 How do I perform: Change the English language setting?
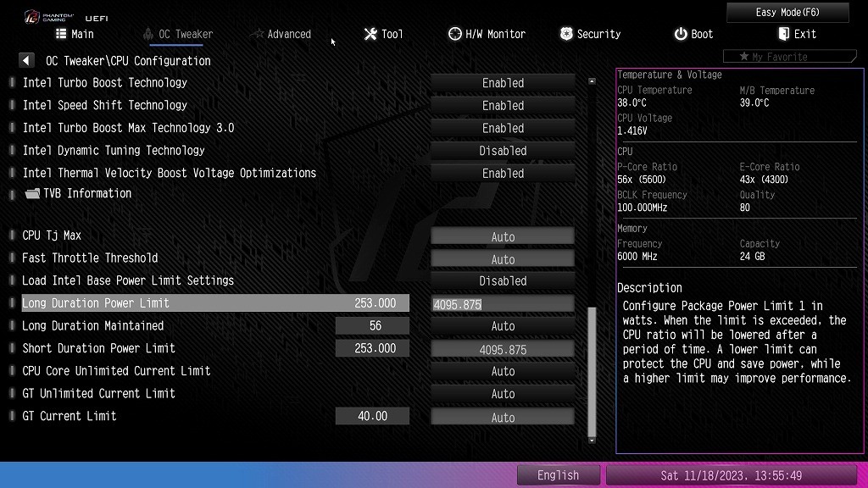point(558,475)
